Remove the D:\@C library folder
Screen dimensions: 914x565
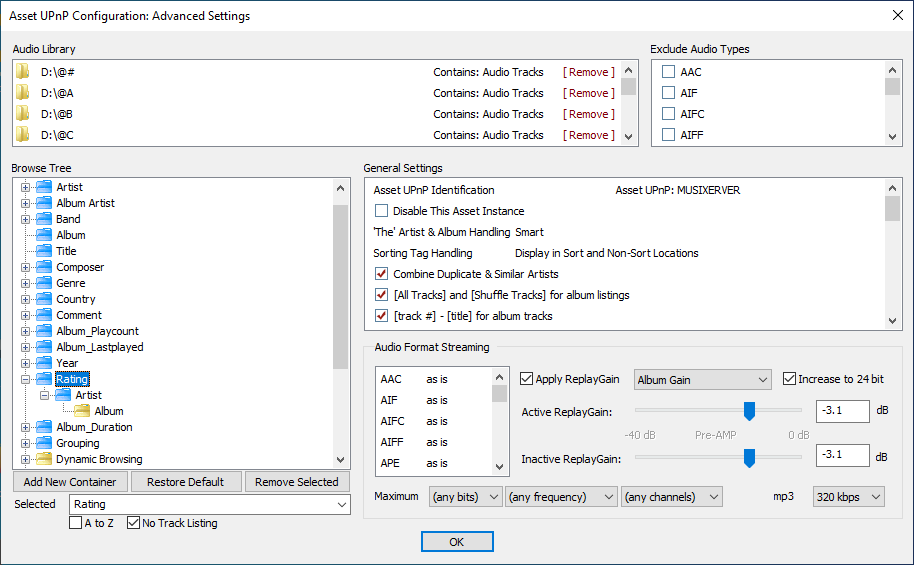pos(589,135)
